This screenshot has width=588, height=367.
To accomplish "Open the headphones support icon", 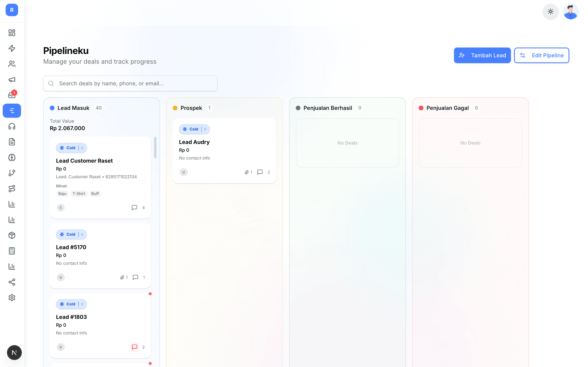I will pos(12,126).
